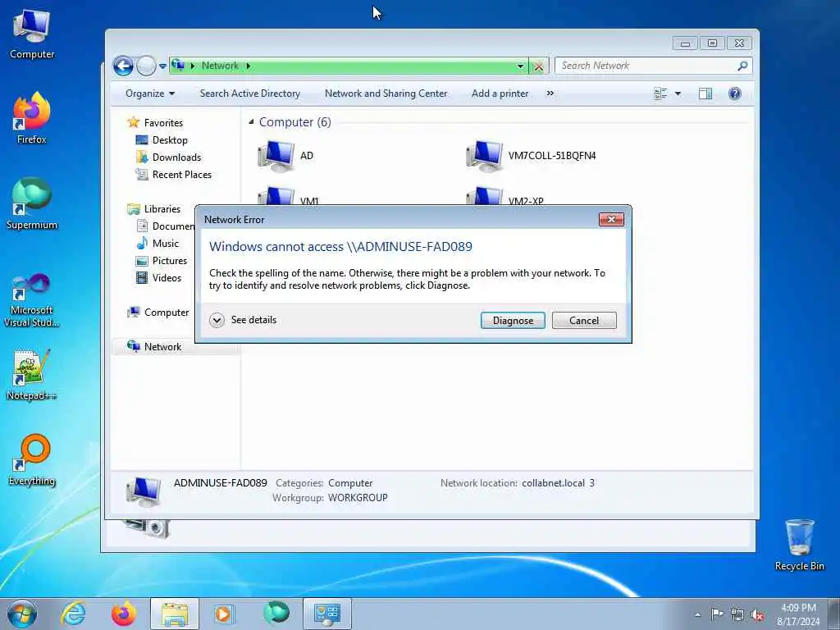Screen dimensions: 840x630
Task: Launch Firefox from the desktop shortcut
Action: coord(32,118)
